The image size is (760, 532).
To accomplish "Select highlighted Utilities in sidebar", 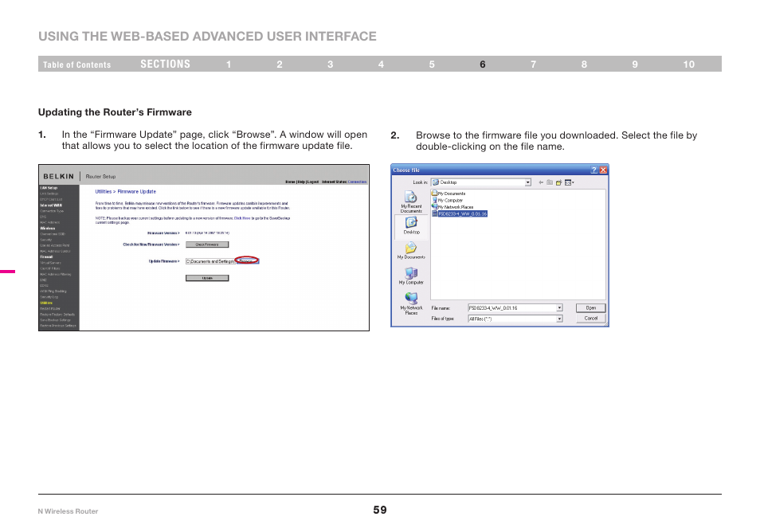I will [x=46, y=303].
